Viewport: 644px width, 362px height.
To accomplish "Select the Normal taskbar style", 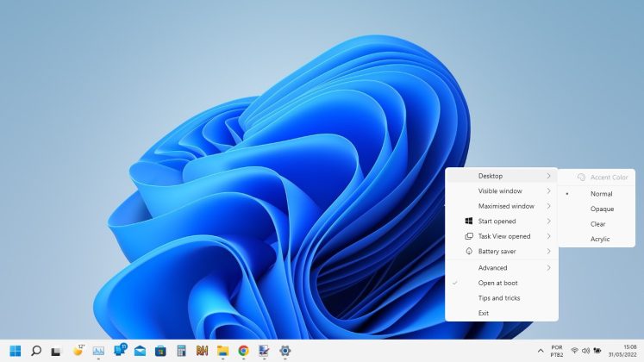I will tap(597, 194).
